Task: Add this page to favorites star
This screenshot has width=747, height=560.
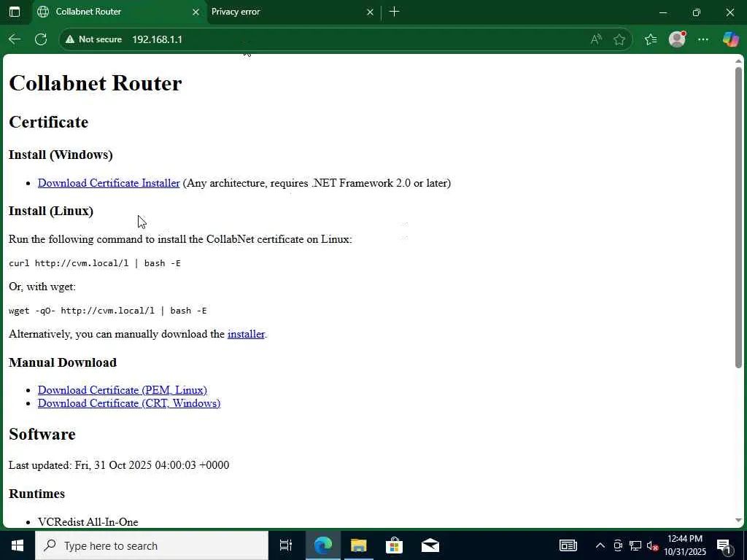Action: point(619,39)
